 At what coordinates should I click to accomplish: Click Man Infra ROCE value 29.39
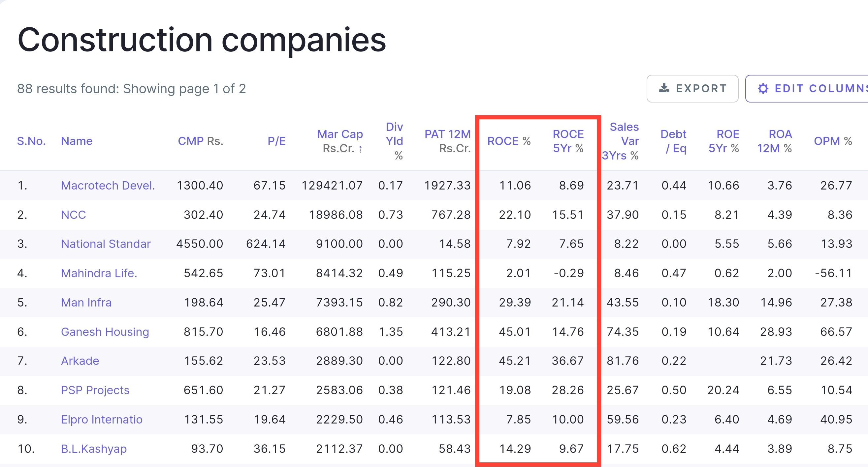click(x=515, y=302)
